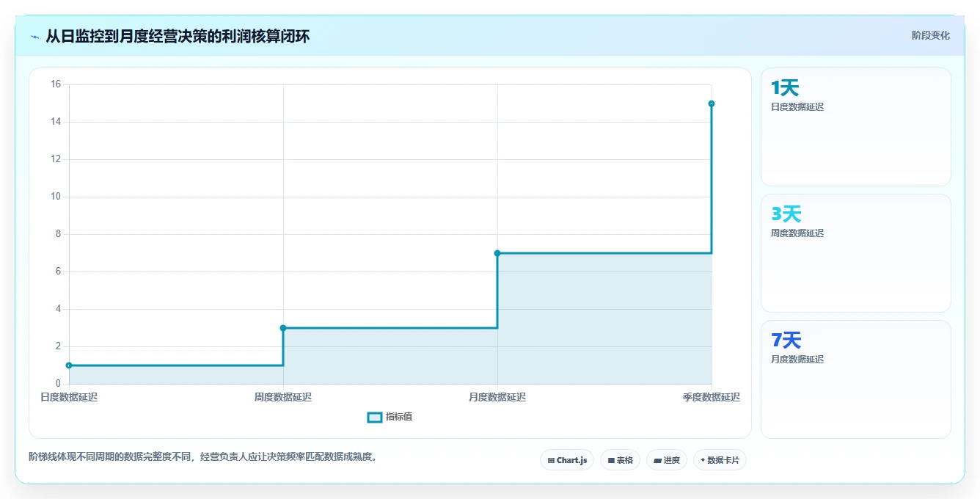Click the x-axis label 周度数据延迟
This screenshot has height=499, width=980.
point(283,397)
